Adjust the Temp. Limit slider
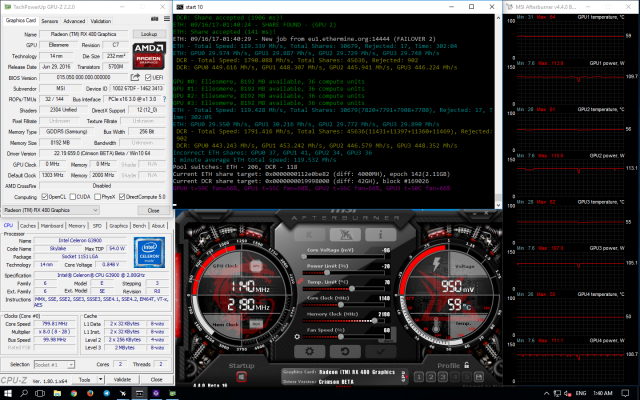The height and width of the screenshot is (400, 640). pyautogui.click(x=344, y=289)
